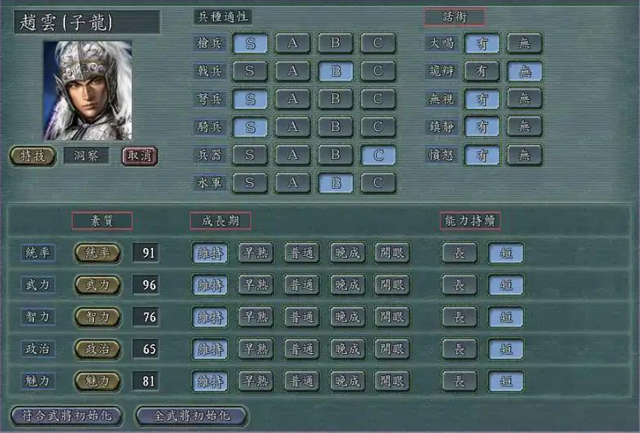Click the 政治 value 65
Image resolution: width=640 pixels, height=433 pixels.
[x=146, y=349]
